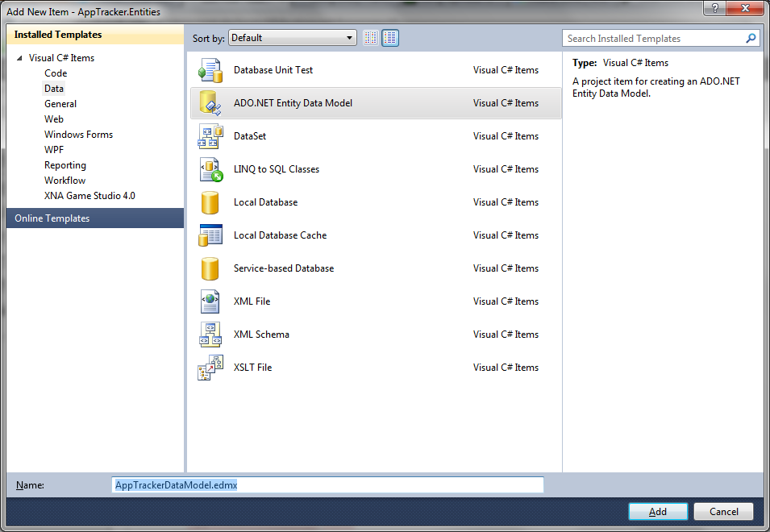Select the Data category

pyautogui.click(x=54, y=89)
